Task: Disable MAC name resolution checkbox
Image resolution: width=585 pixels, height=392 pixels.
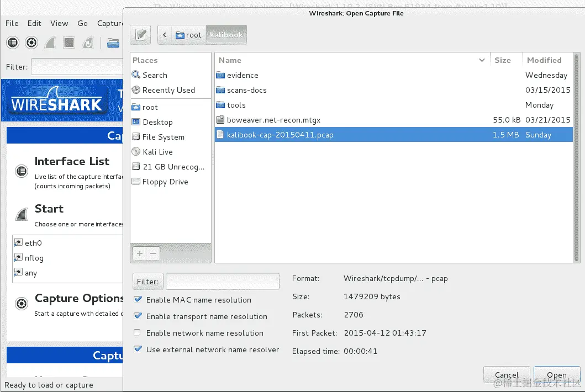Action: tap(138, 299)
